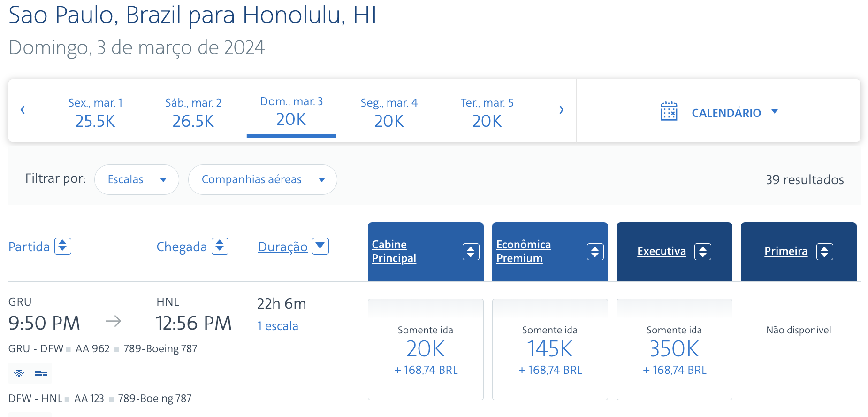Viewport: 868px width, 417px height.
Task: Switch to the Sáb., mar. 2 date tab
Action: point(193,111)
